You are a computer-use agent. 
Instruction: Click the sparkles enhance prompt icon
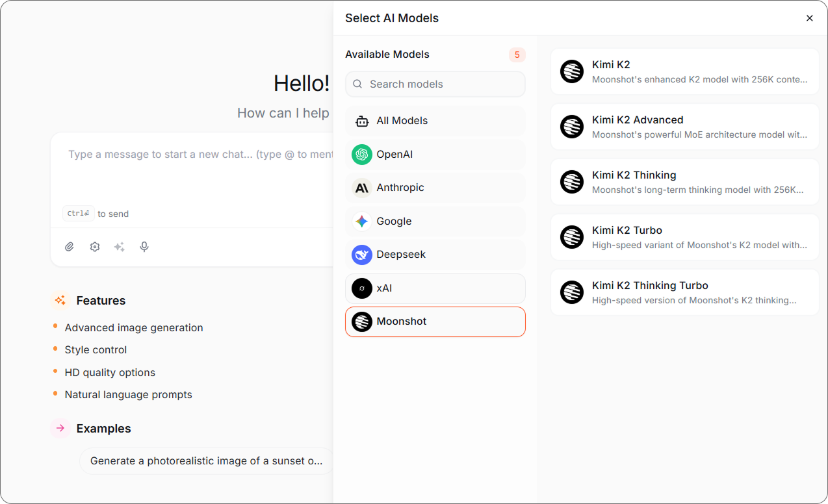coord(120,247)
